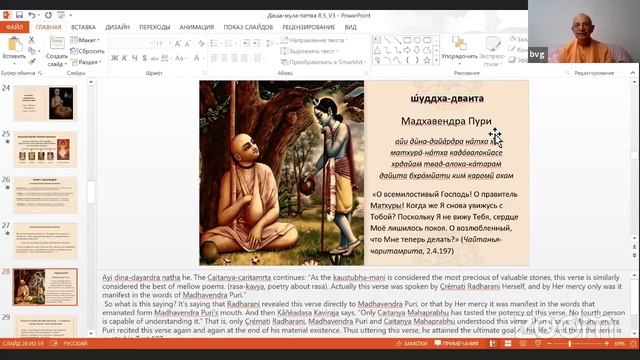Toggle strikethrough abc formatting
Image resolution: width=640 pixels, height=360 pixels.
(155, 58)
